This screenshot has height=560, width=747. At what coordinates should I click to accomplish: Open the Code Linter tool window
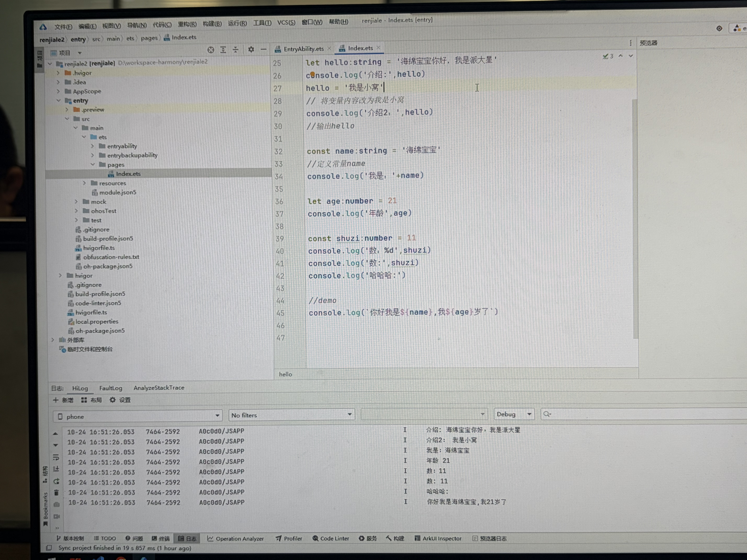point(331,538)
